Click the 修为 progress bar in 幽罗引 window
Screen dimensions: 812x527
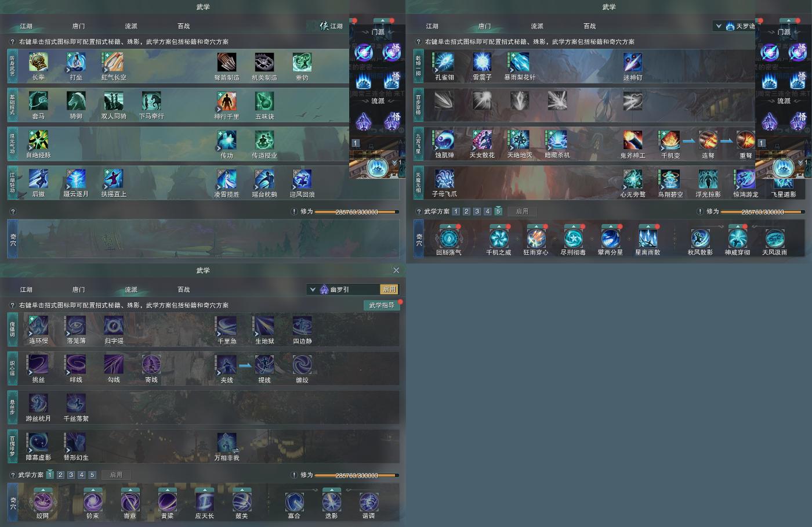[x=357, y=475]
